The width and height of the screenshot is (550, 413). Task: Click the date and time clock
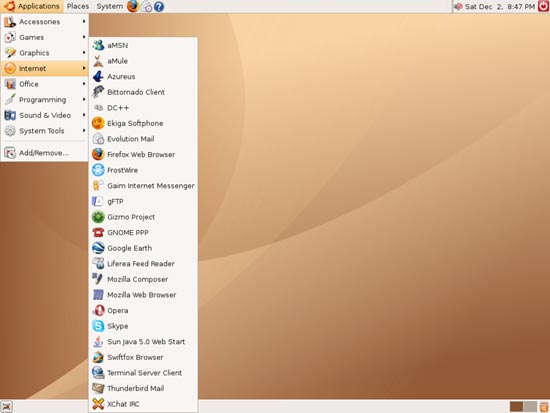(x=500, y=7)
